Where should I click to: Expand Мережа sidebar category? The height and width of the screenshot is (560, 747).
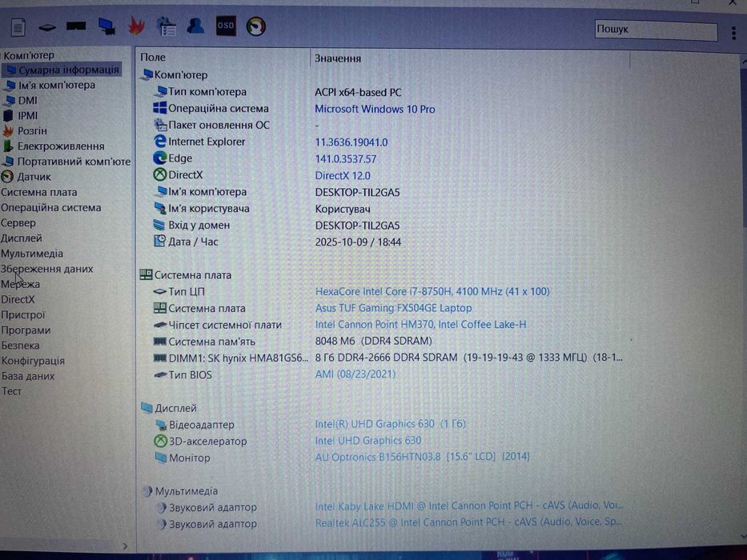(x=21, y=284)
